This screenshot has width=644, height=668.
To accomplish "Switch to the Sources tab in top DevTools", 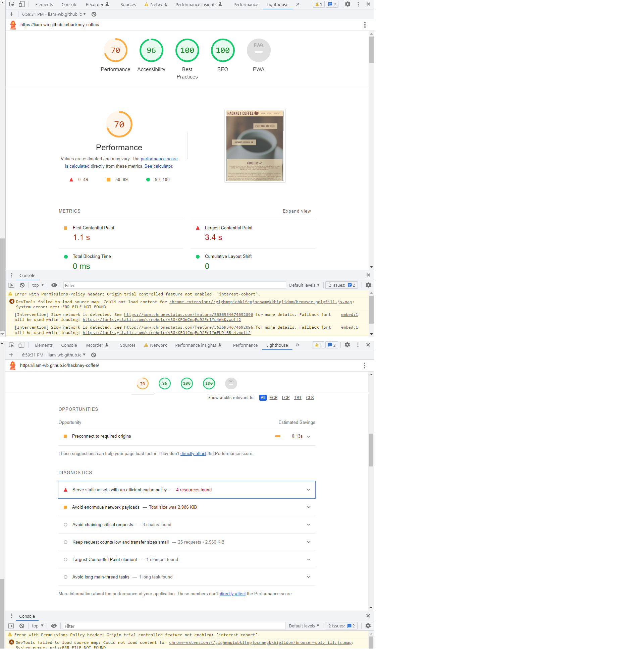I will 128,4.
